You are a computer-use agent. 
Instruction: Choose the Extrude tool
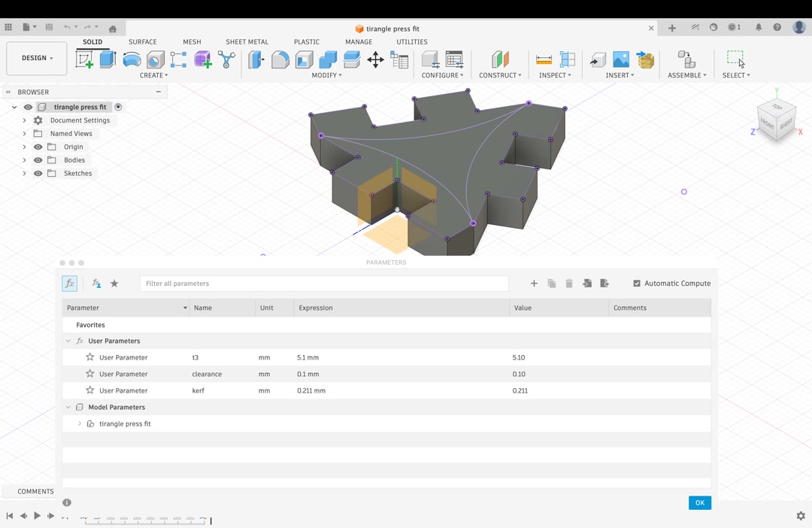click(108, 59)
